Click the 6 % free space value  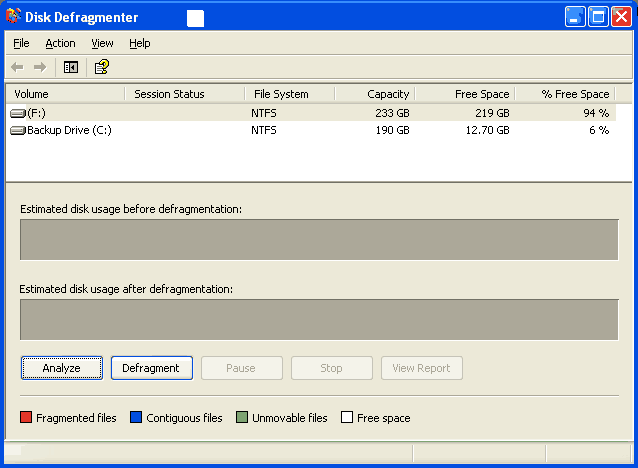599,130
